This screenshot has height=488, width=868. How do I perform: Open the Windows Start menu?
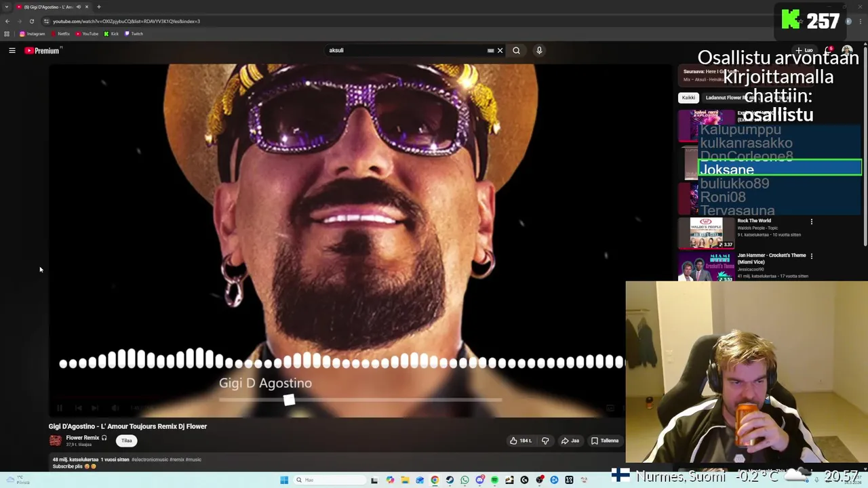pos(284,480)
